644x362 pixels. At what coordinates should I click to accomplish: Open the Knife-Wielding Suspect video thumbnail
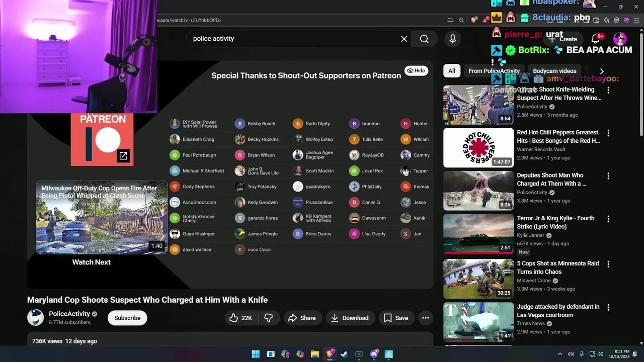coord(478,105)
